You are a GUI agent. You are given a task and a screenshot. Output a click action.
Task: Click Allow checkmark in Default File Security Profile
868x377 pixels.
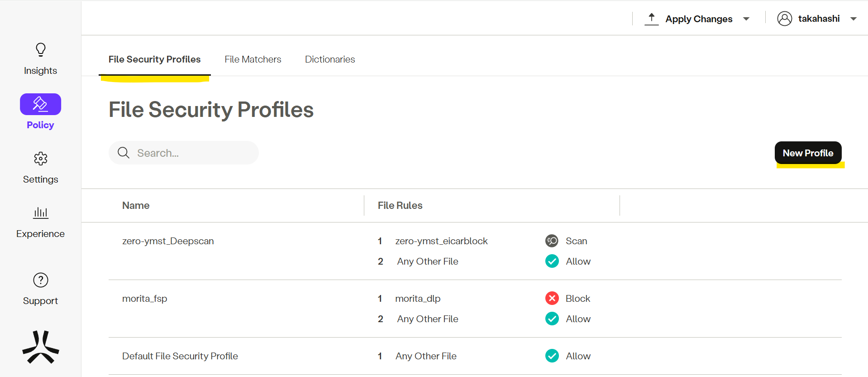[552, 356]
